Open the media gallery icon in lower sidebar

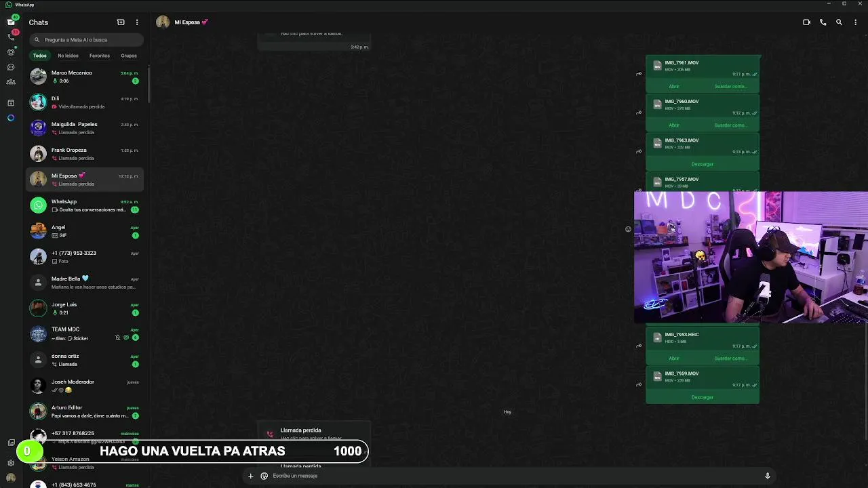coord(11,443)
